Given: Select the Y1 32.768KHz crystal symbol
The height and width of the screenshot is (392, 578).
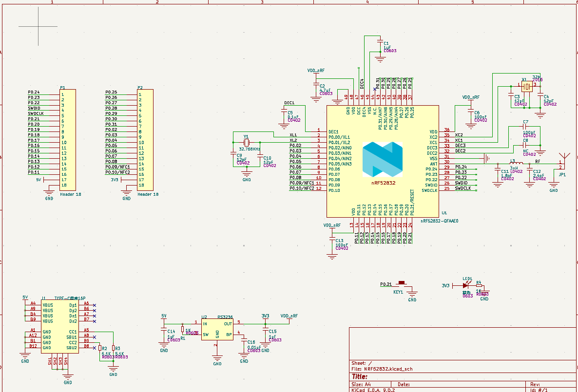Looking at the screenshot, I should pyautogui.click(x=247, y=142).
